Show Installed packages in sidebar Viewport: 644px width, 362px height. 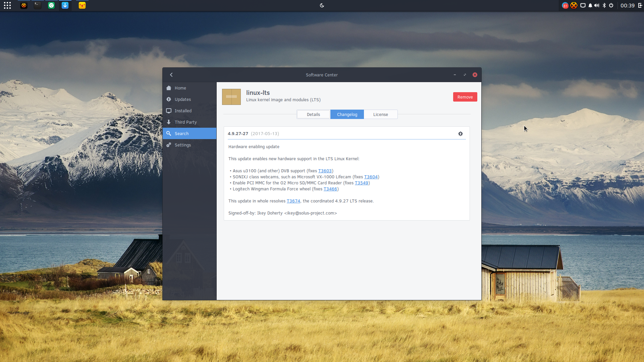[190, 111]
